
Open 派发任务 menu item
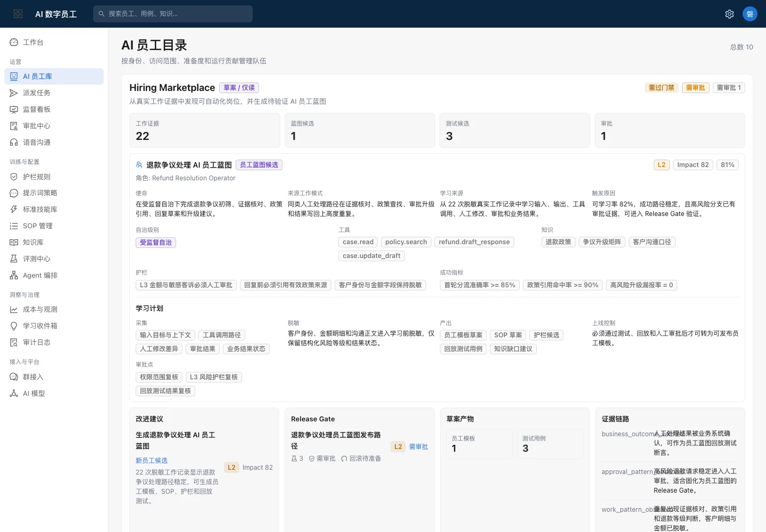point(54,93)
